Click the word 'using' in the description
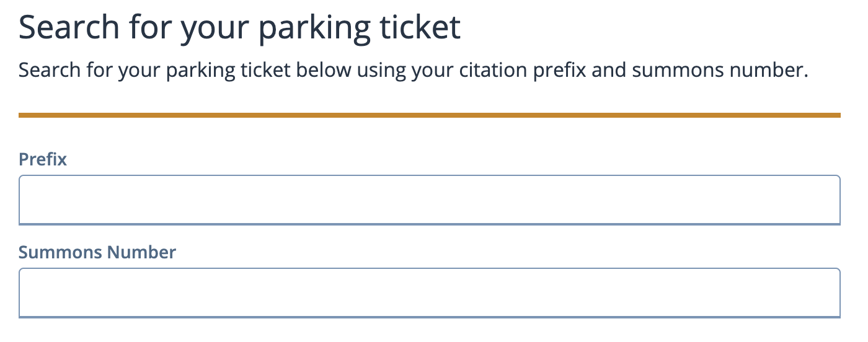868x342 pixels. [x=379, y=71]
